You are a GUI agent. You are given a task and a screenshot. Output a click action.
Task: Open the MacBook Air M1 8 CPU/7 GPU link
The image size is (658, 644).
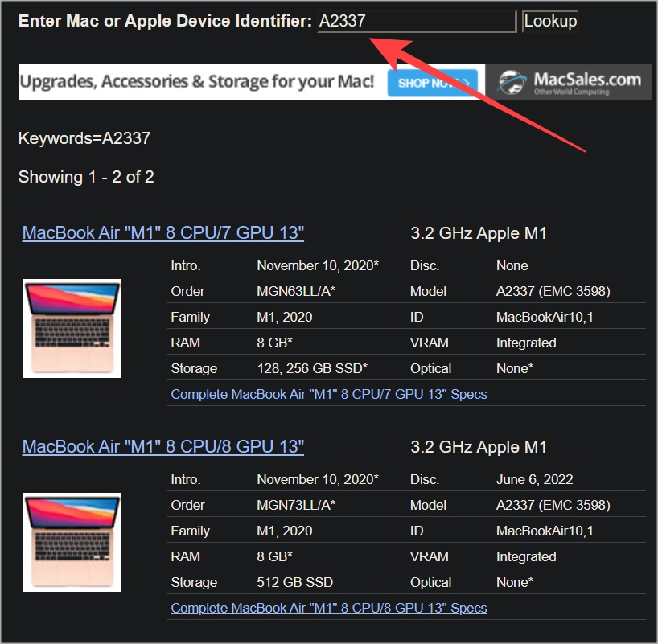point(161,232)
